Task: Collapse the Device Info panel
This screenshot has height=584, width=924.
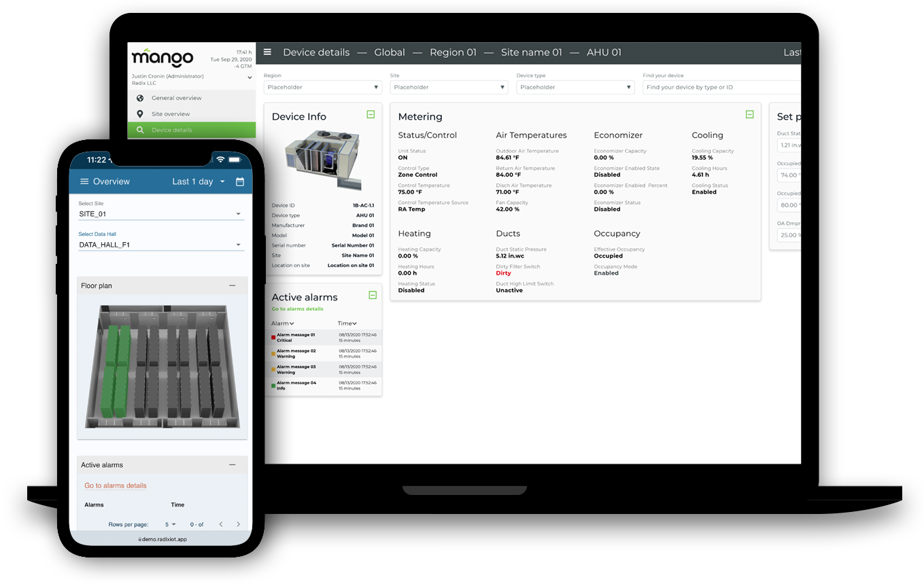Action: (x=371, y=115)
